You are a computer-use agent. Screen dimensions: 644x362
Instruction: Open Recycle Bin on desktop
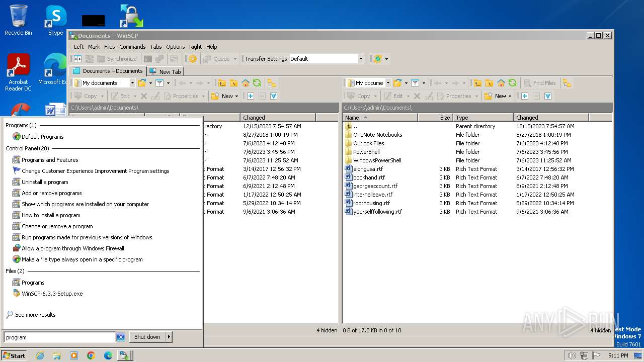point(18,21)
